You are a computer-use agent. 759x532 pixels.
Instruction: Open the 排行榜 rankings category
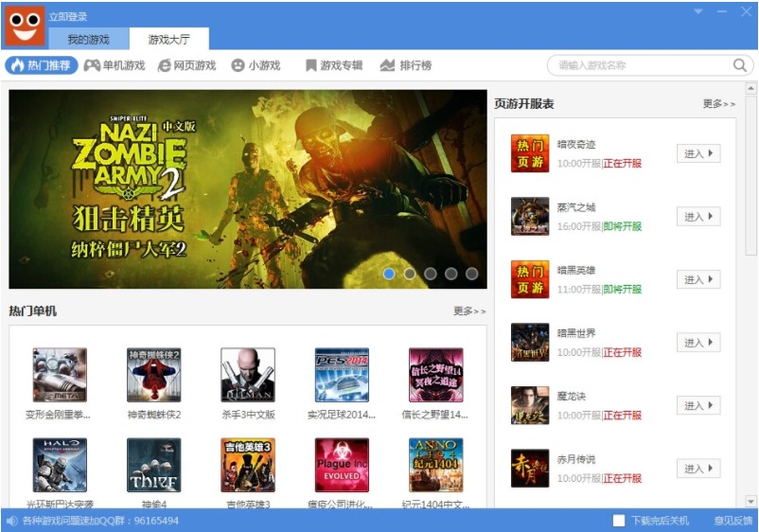(406, 65)
